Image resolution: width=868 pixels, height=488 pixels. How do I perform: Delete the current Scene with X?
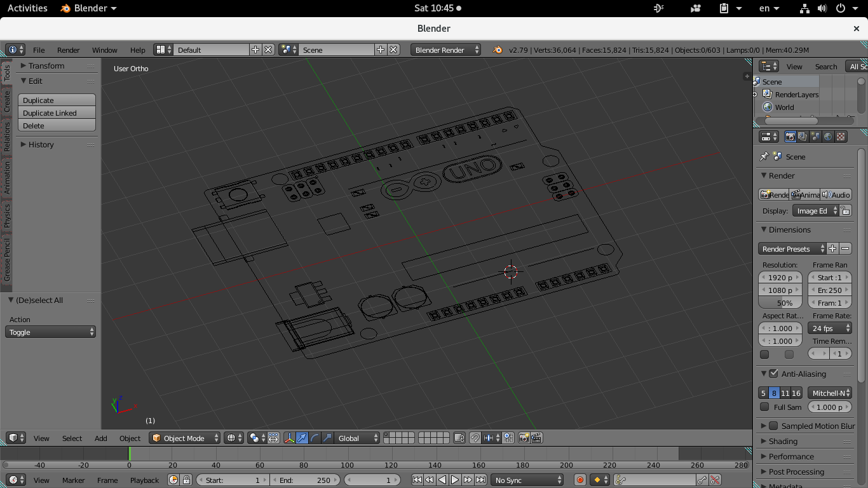pos(393,50)
